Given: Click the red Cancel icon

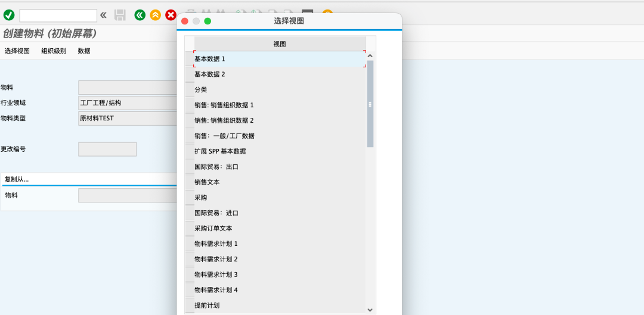Looking at the screenshot, I should 171,15.
